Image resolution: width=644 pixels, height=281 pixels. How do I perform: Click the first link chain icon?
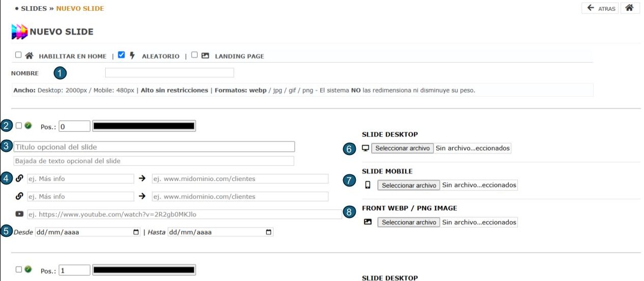tap(19, 178)
